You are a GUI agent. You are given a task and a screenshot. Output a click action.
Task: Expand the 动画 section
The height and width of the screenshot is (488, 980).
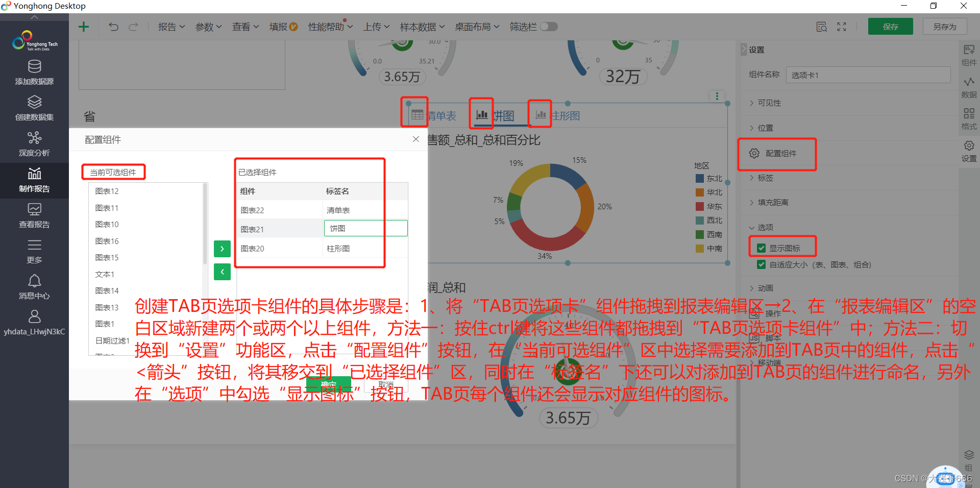[x=761, y=288]
